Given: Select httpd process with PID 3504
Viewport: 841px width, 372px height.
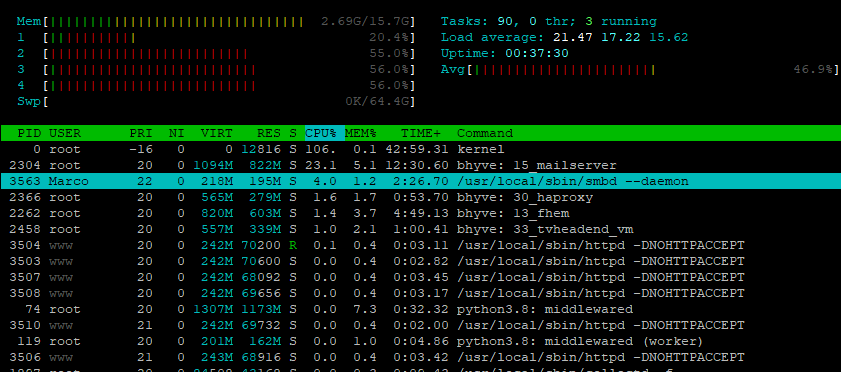Looking at the screenshot, I should point(420,245).
